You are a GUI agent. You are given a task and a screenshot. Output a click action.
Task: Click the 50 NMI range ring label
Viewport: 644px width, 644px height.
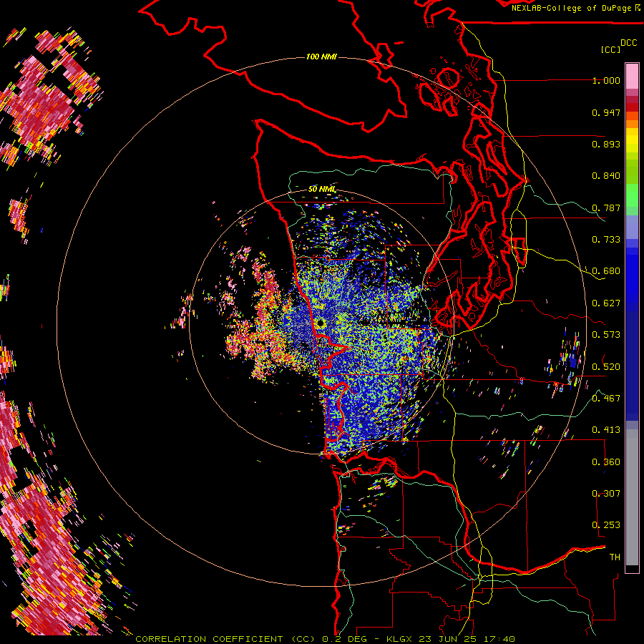tap(322, 189)
